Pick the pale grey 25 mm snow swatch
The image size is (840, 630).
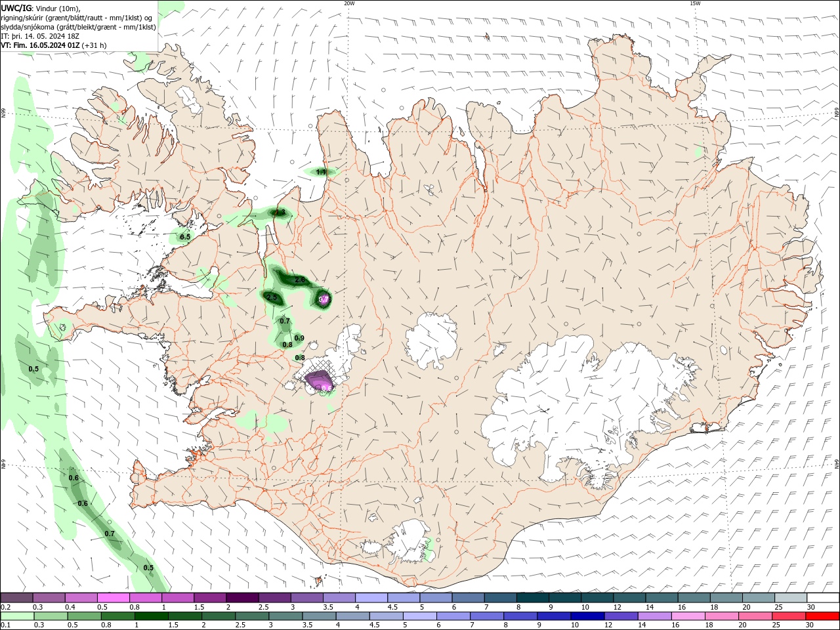[791, 598]
